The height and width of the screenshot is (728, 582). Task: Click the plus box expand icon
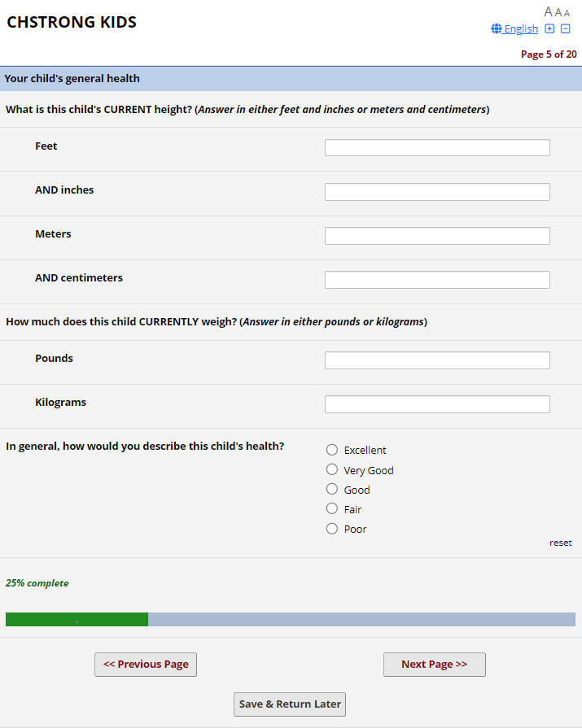549,29
